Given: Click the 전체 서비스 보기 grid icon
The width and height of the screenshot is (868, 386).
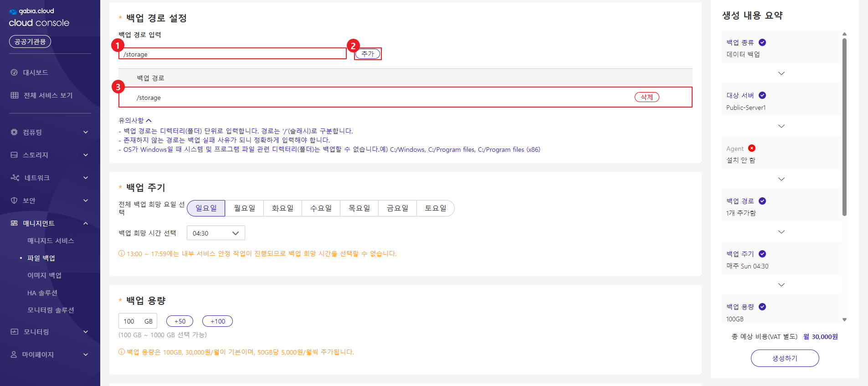Looking at the screenshot, I should pyautogui.click(x=15, y=95).
